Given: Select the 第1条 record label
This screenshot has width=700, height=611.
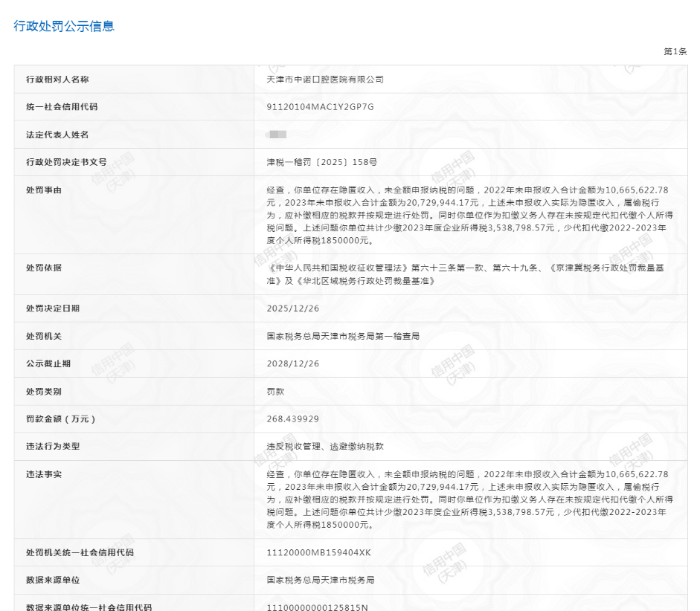Looking at the screenshot, I should coord(676,51).
